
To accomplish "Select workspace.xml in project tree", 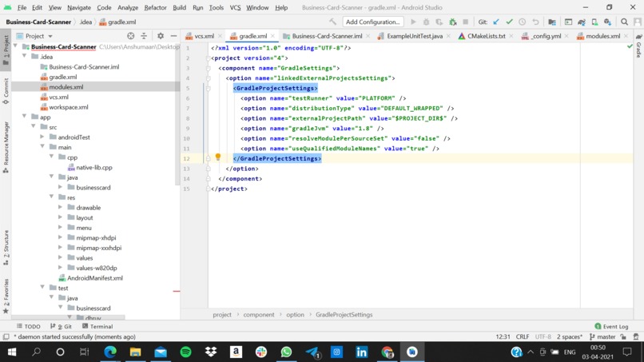I will 68,107.
